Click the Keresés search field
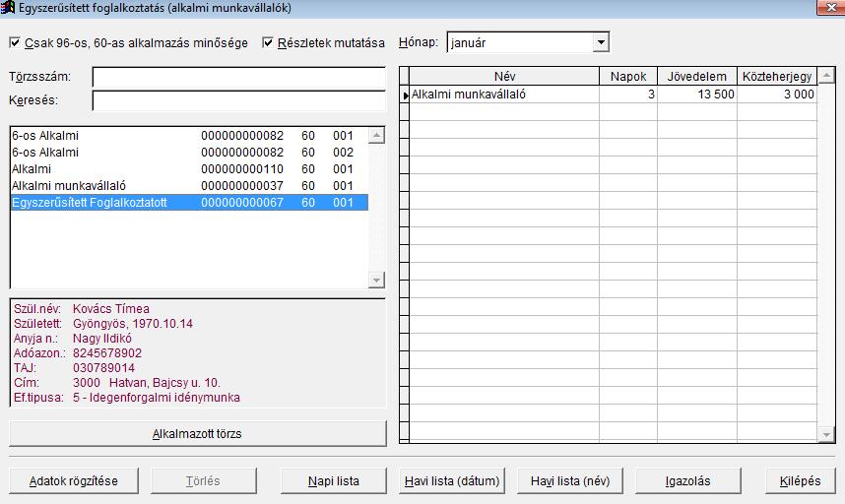The image size is (845, 504). 238,100
